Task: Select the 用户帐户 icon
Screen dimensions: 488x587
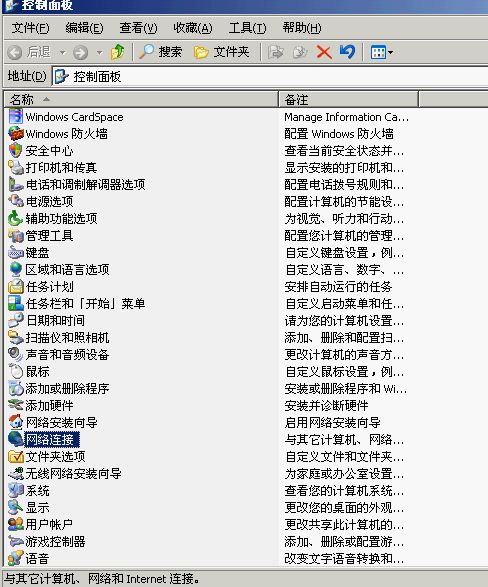Action: click(16, 524)
